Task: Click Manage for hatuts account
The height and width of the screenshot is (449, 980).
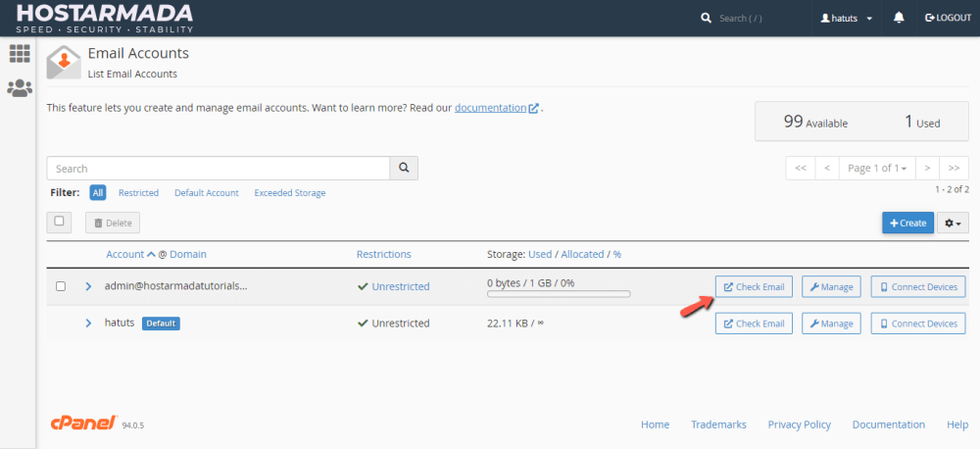Action: [x=831, y=324]
